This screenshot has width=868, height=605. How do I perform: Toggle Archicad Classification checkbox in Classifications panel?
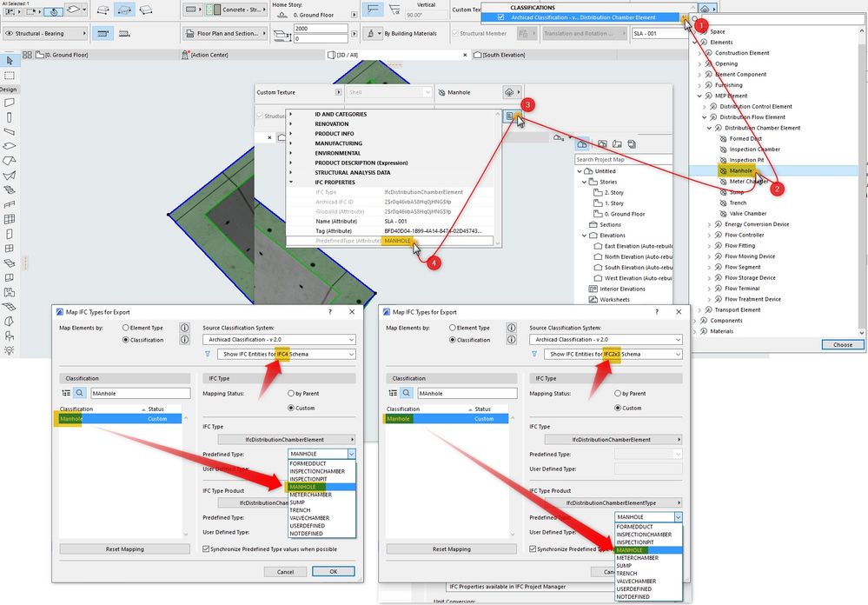pyautogui.click(x=501, y=17)
